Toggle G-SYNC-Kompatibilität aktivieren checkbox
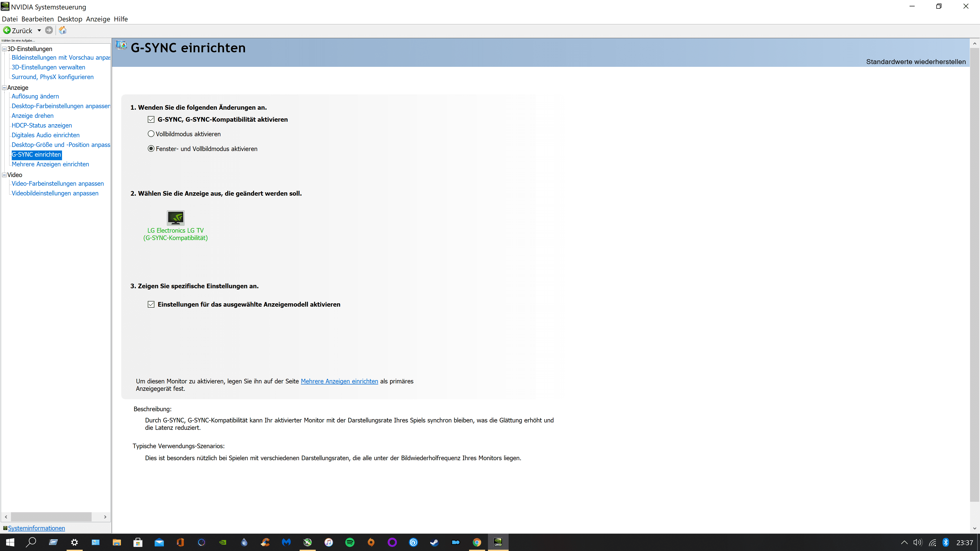Viewport: 980px width, 551px height. coord(151,119)
